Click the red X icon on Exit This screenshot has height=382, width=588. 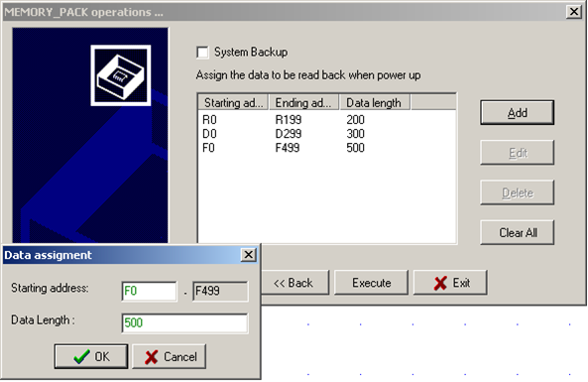point(440,283)
